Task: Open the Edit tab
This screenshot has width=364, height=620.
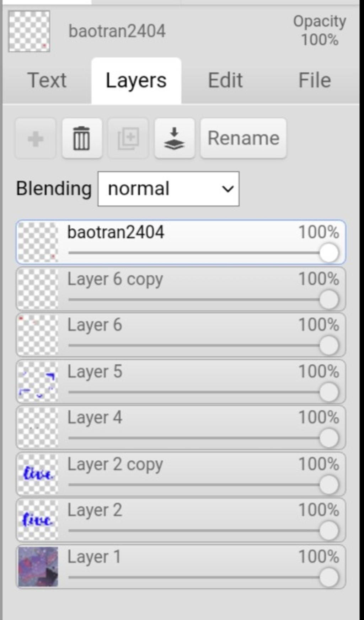Action: point(225,80)
